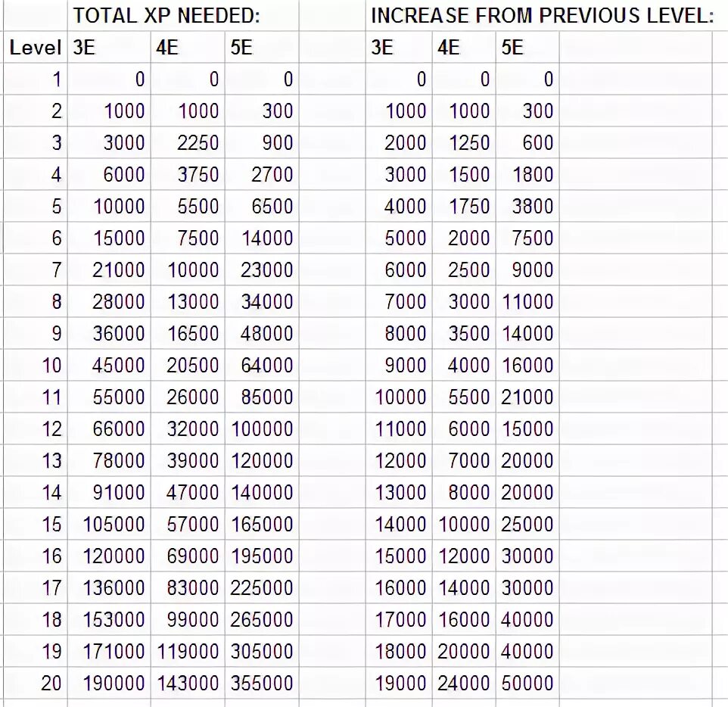Click the cell showing 23000
Viewport: 728px width, 707px height.
point(262,269)
